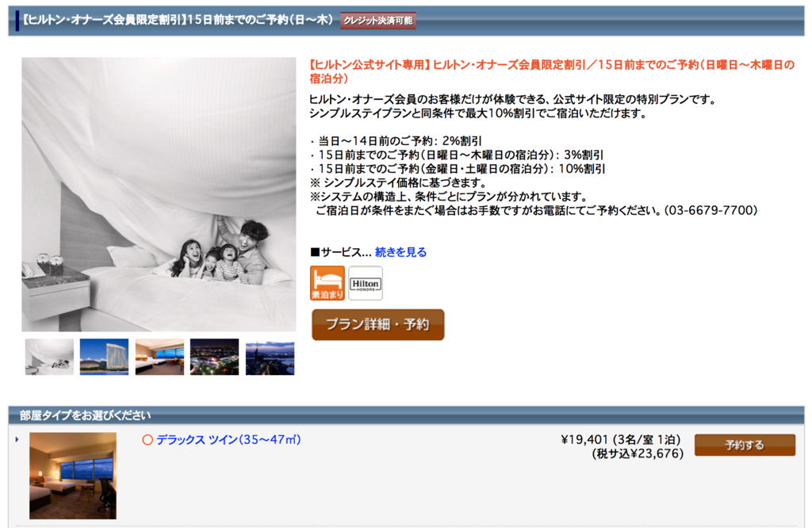The image size is (812, 528).
Task: Click the 金曜日・土曜日 10%割引 line
Action: click(458, 169)
